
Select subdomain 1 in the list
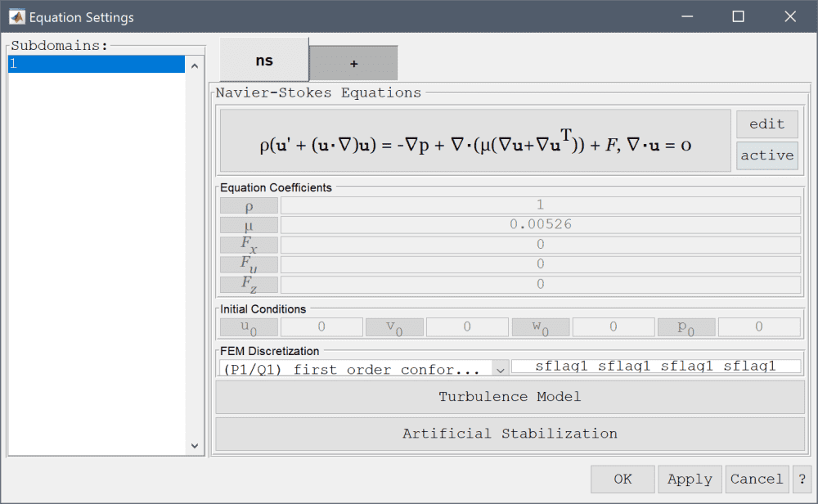[97, 64]
